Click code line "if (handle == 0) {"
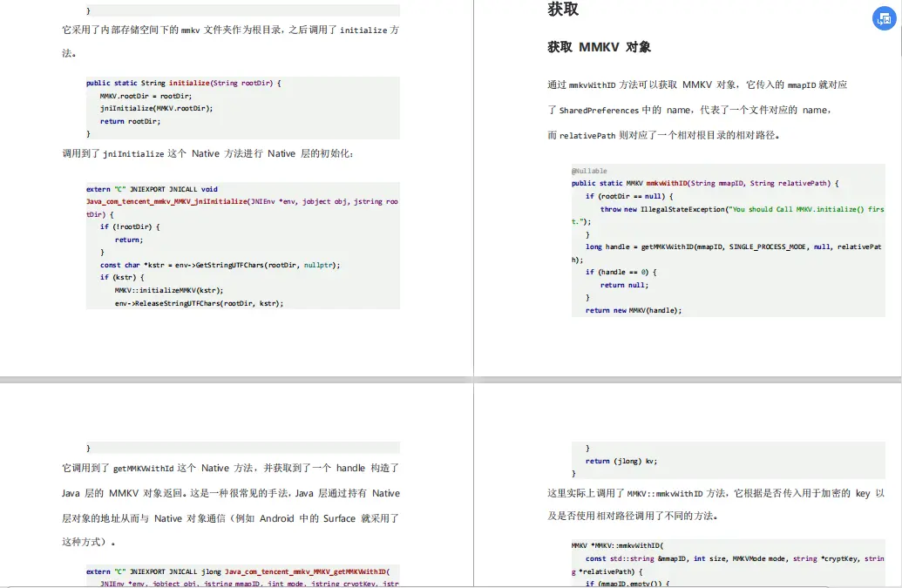The height and width of the screenshot is (588, 902). (621, 272)
